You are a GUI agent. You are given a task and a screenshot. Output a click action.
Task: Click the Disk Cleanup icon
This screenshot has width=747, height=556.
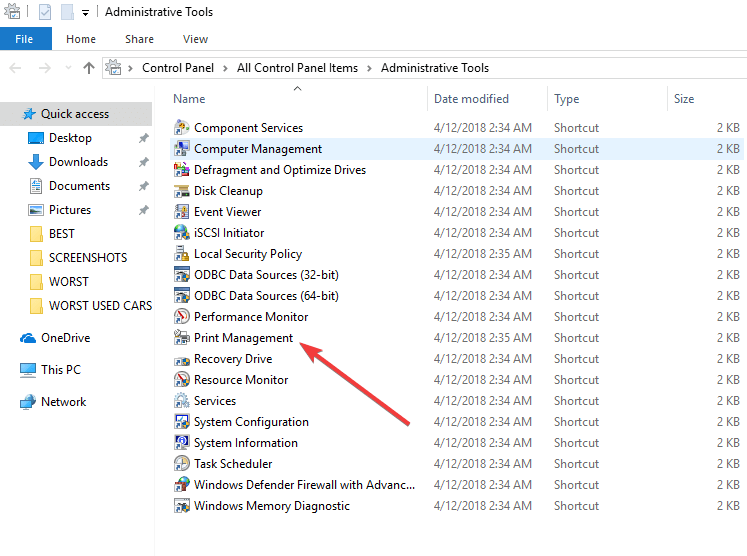pos(182,191)
